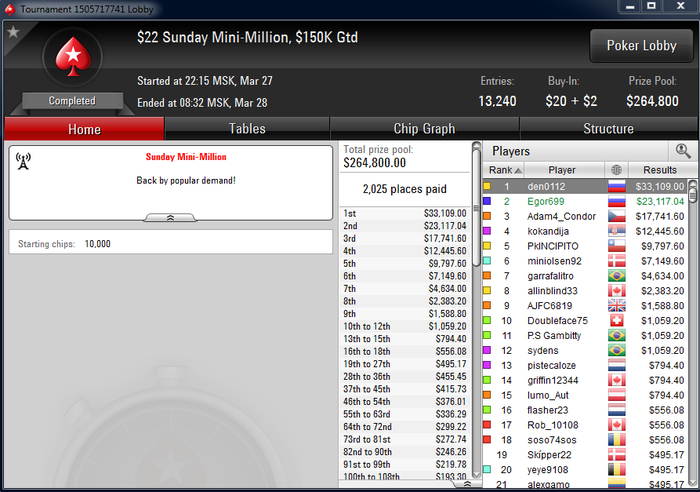Collapse the prize payout list using its chevron
This screenshot has height=492, width=700.
click(467, 484)
